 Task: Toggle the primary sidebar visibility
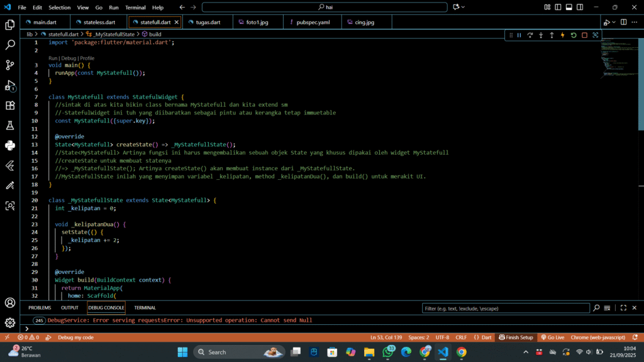[x=558, y=8]
